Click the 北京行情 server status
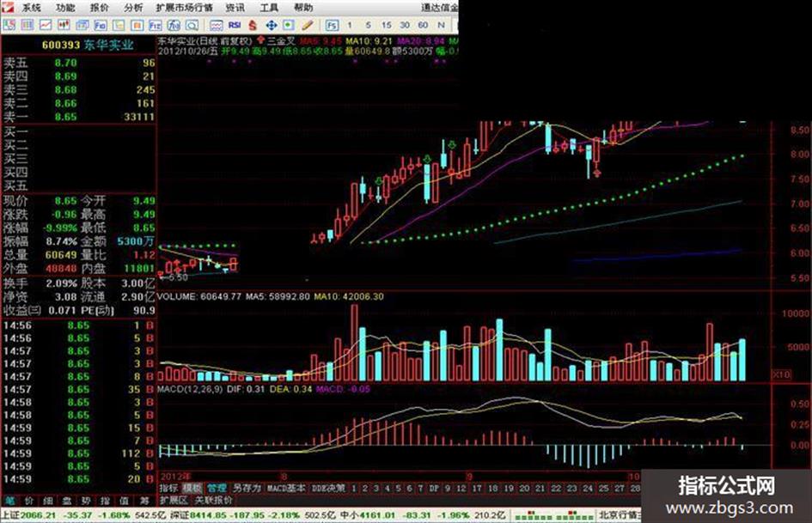812x523 pixels. tap(619, 515)
